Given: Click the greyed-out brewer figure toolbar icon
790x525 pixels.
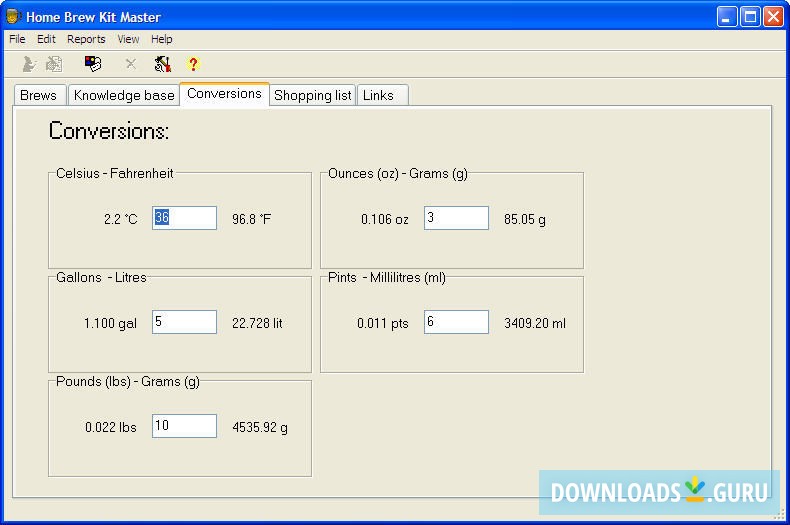Looking at the screenshot, I should (x=29, y=64).
